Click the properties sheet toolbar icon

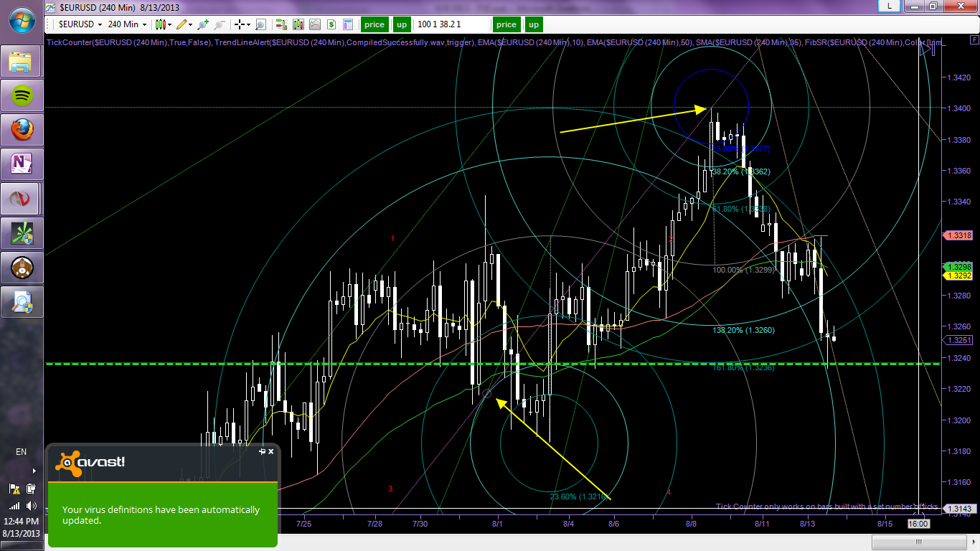(349, 24)
